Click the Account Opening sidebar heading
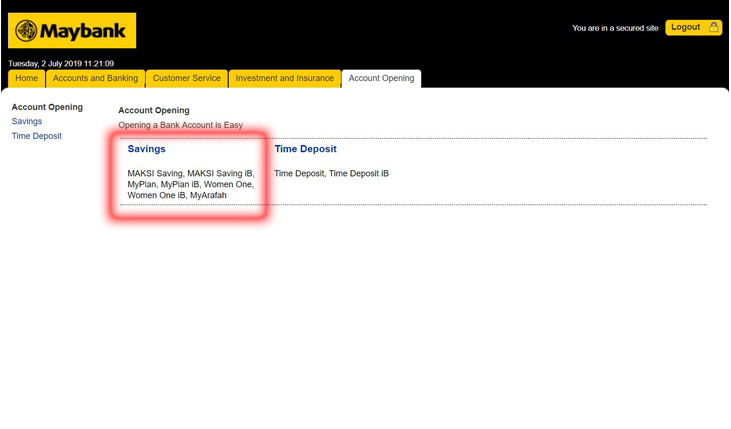 click(x=47, y=107)
